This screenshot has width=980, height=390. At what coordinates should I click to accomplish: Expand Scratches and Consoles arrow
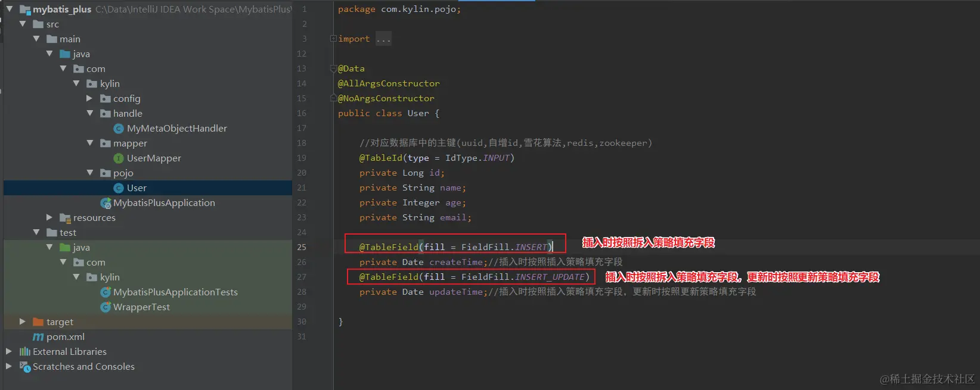[x=9, y=366]
